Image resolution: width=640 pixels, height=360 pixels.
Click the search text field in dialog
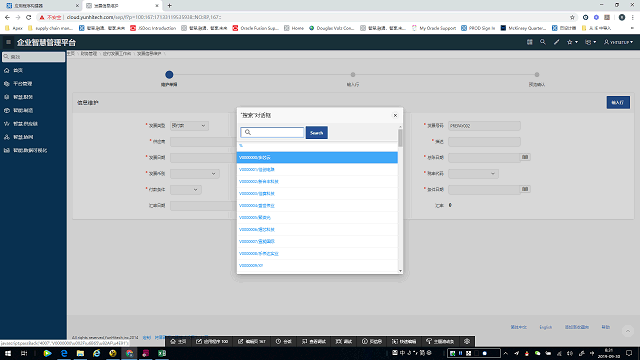click(x=272, y=132)
